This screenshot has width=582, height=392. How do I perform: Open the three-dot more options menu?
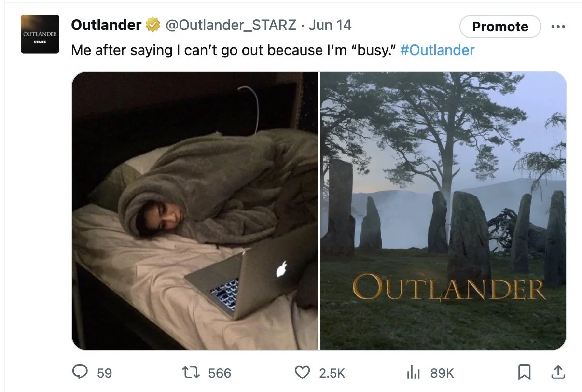558,27
